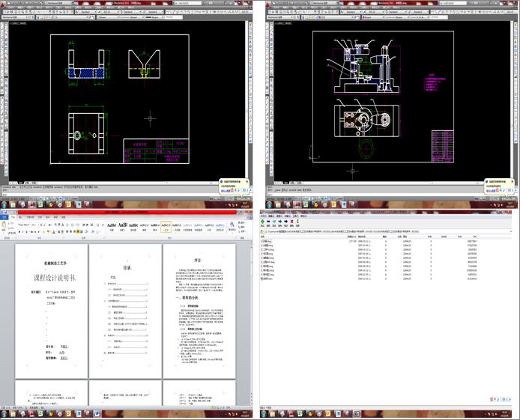Close notification balloon in fixture assembly AutoCAD window
Screen dimensions: 520x420
tap(513, 181)
